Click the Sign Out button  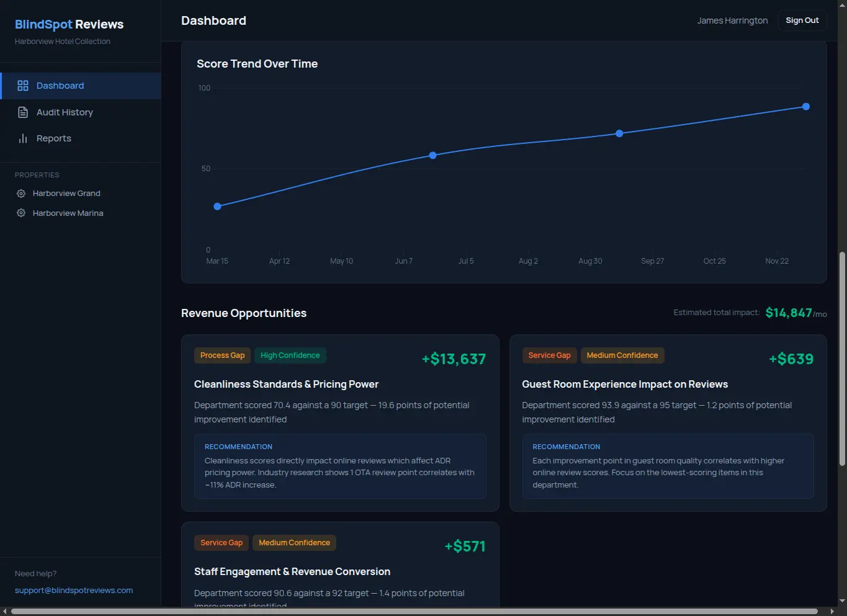(802, 20)
